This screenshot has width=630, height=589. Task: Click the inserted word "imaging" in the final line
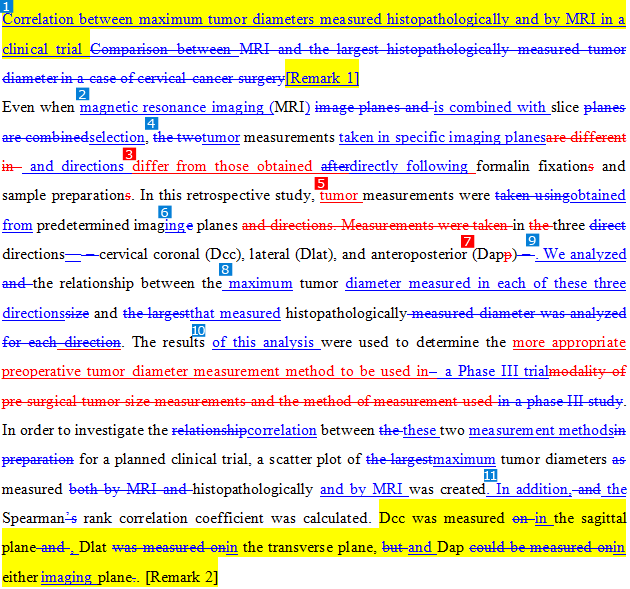coord(66,578)
